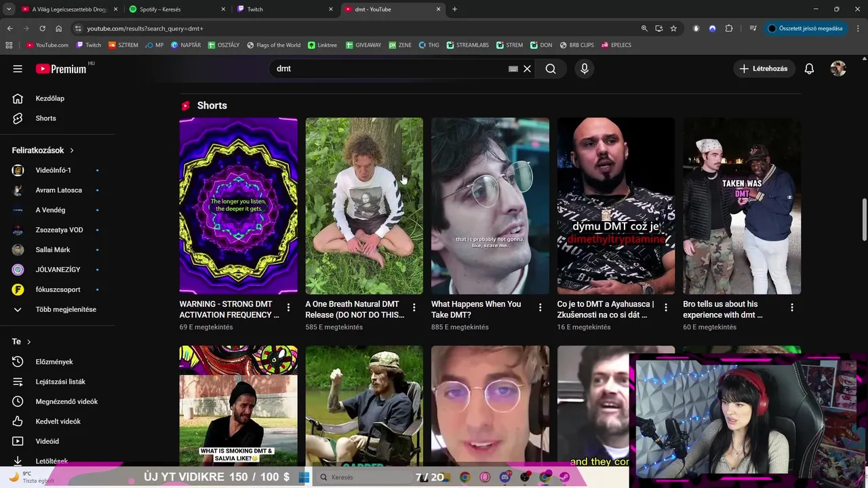Open JÓLVANEZÍGY channel subscription
The height and width of the screenshot is (488, 868).
point(57,270)
